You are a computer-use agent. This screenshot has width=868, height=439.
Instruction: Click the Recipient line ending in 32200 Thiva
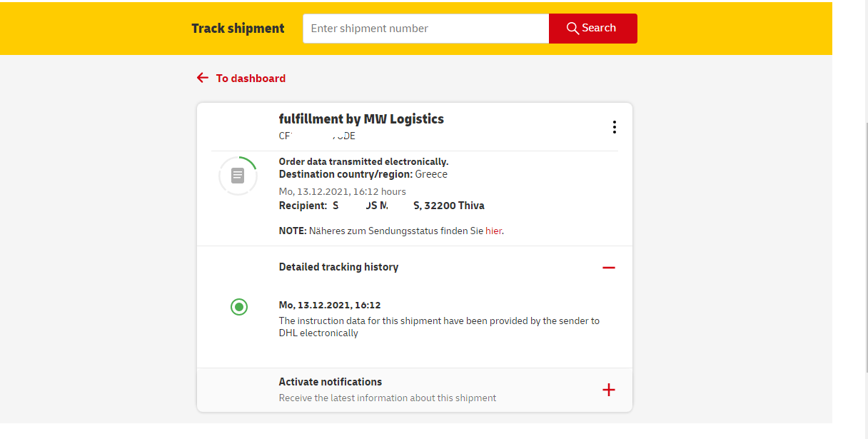pos(382,206)
